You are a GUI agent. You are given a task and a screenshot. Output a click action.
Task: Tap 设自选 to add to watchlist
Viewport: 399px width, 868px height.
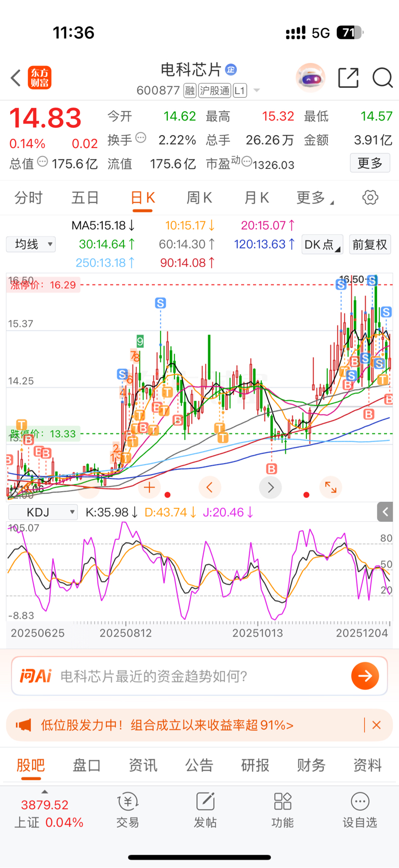[x=360, y=810]
